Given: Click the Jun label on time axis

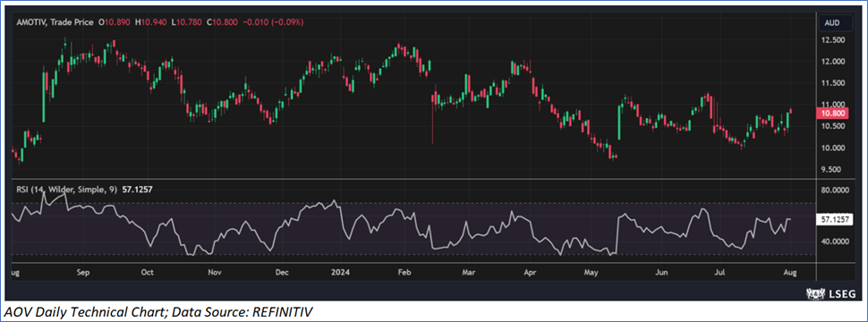Looking at the screenshot, I should 660,272.
